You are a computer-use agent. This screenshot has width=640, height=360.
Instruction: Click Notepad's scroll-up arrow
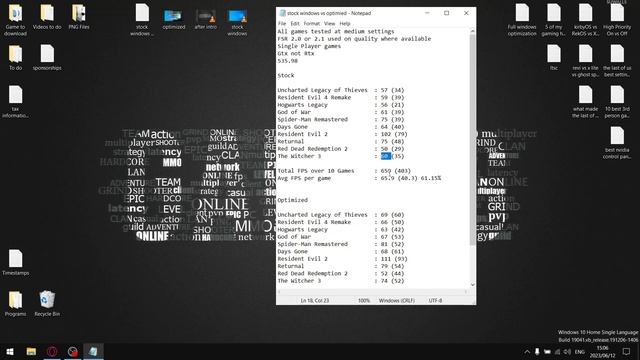point(473,31)
